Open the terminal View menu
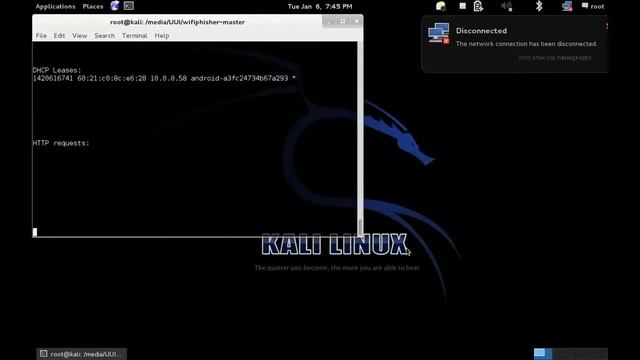The height and width of the screenshot is (360, 640). tap(80, 36)
